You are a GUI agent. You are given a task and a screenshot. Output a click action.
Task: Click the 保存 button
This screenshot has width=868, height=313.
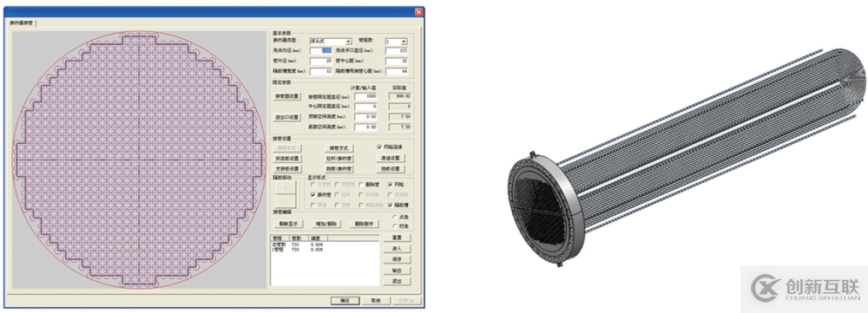tap(397, 259)
